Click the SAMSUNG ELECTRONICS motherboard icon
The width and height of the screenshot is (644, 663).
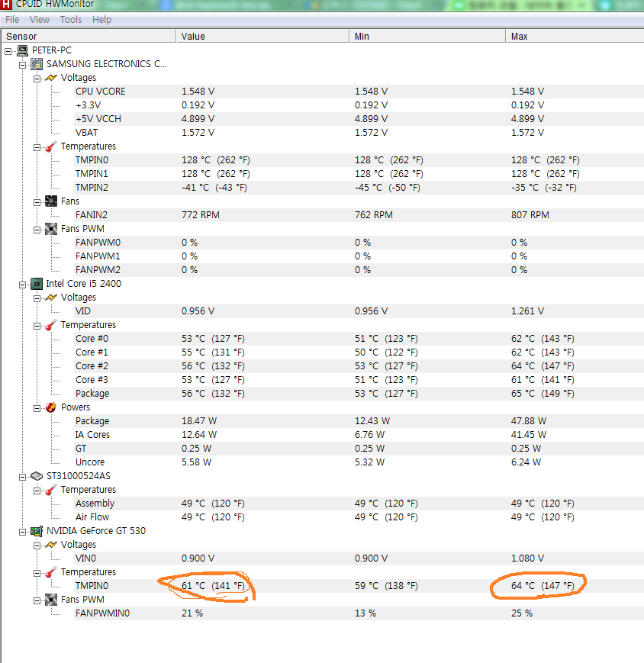point(37,64)
